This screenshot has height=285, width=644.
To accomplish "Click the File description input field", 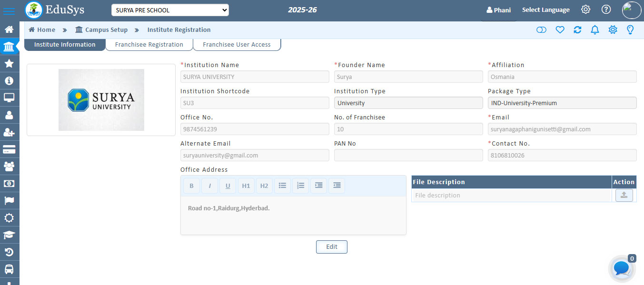I will click(511, 195).
